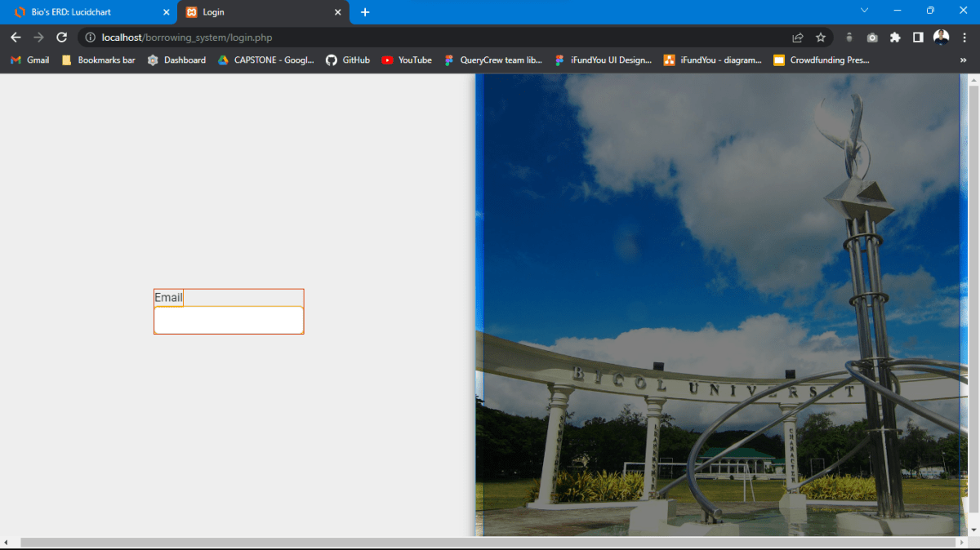This screenshot has width=980, height=550.
Task: Close the Login tab
Action: (x=337, y=12)
